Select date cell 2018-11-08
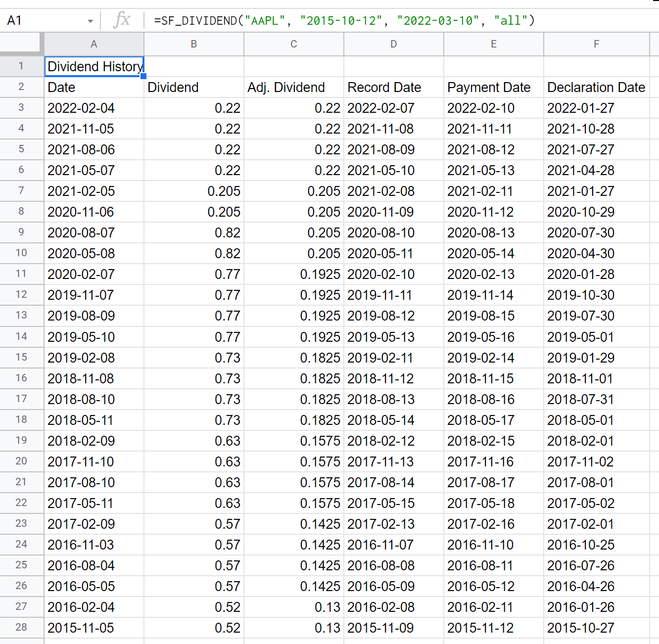659x644 pixels. [94, 378]
